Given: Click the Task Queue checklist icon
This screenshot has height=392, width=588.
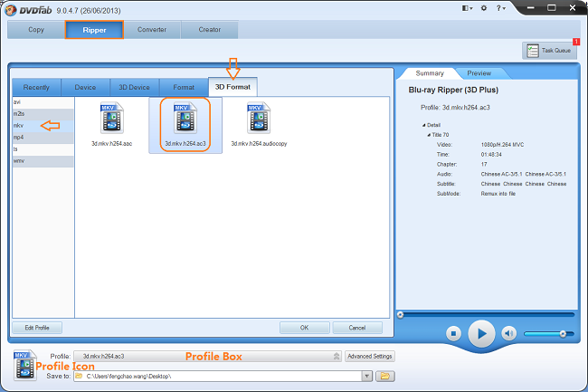Looking at the screenshot, I should [533, 51].
